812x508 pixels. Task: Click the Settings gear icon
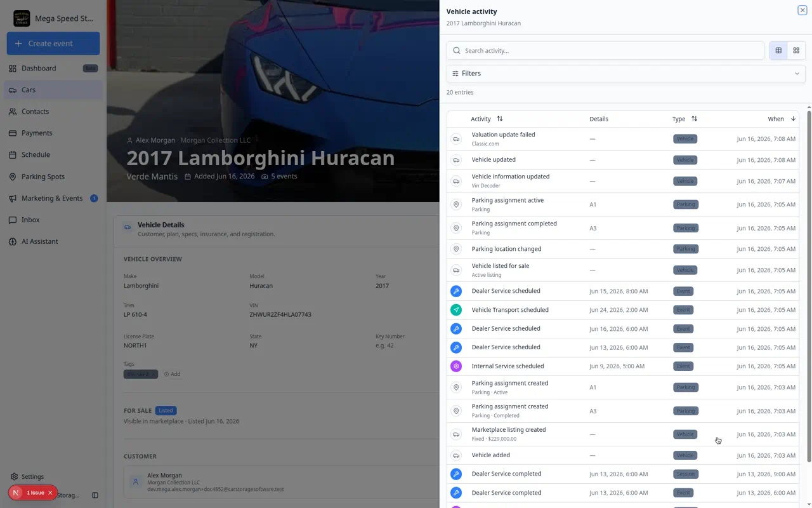(14, 476)
